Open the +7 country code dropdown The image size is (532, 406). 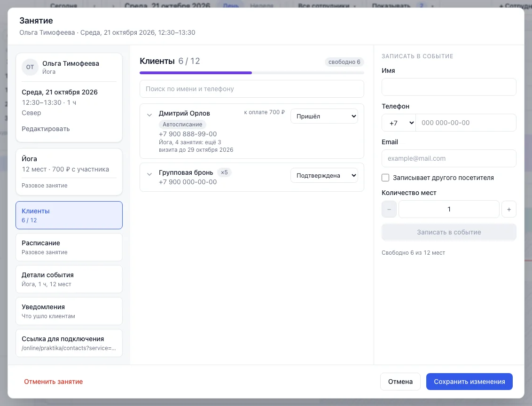[x=399, y=123]
